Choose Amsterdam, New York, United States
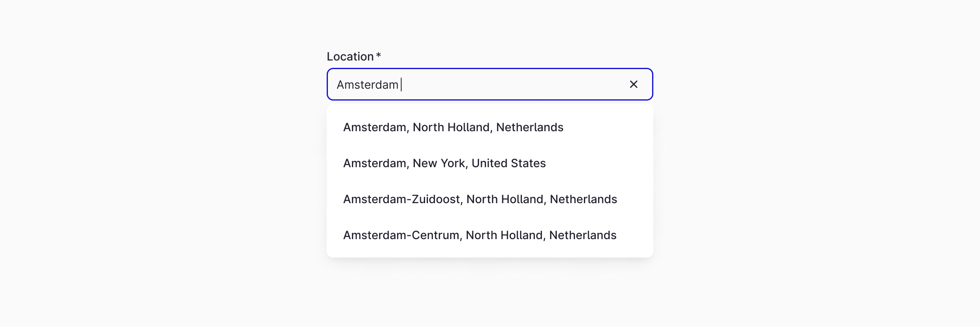This screenshot has width=980, height=327. 444,163
